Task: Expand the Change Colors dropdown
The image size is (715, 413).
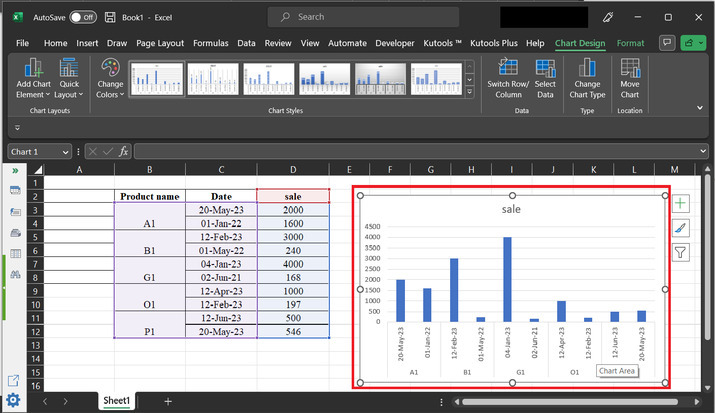Action: tap(110, 77)
